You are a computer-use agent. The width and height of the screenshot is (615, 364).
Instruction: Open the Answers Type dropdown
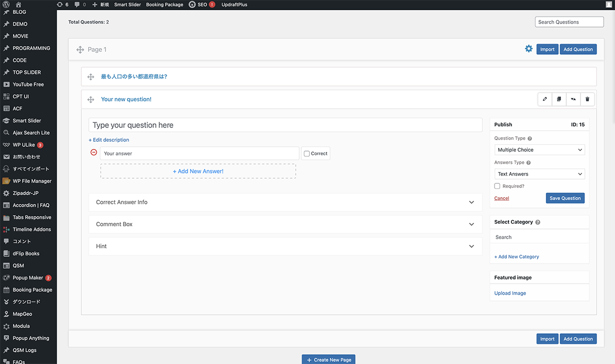pyautogui.click(x=539, y=174)
